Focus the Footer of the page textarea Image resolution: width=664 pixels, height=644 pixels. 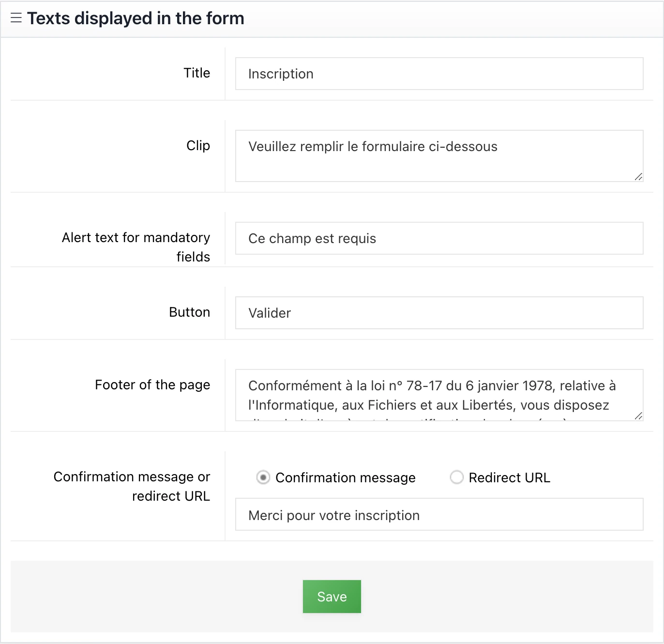point(439,395)
